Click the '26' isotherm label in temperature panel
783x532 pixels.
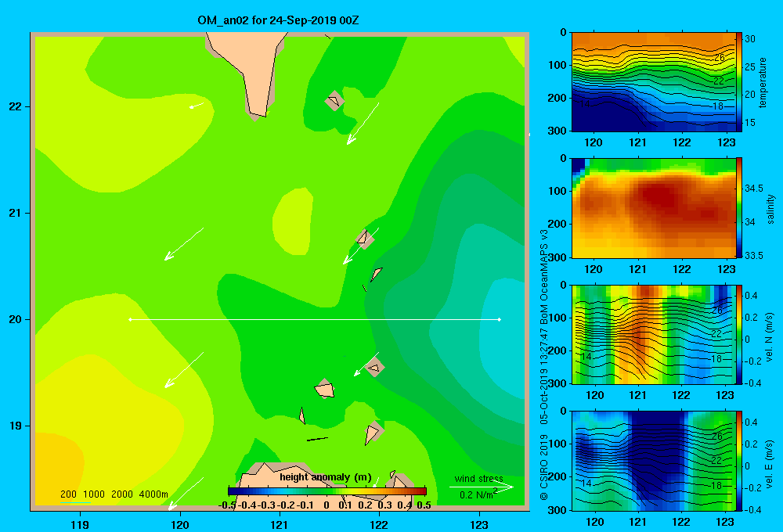click(x=719, y=57)
